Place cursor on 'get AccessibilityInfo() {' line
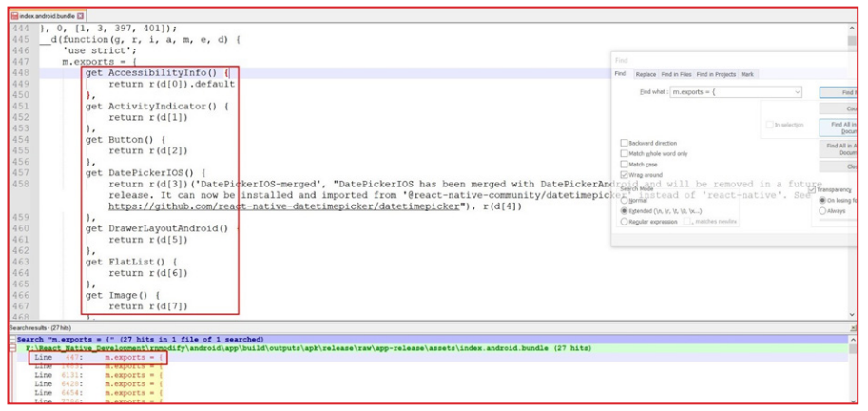 pyautogui.click(x=157, y=73)
